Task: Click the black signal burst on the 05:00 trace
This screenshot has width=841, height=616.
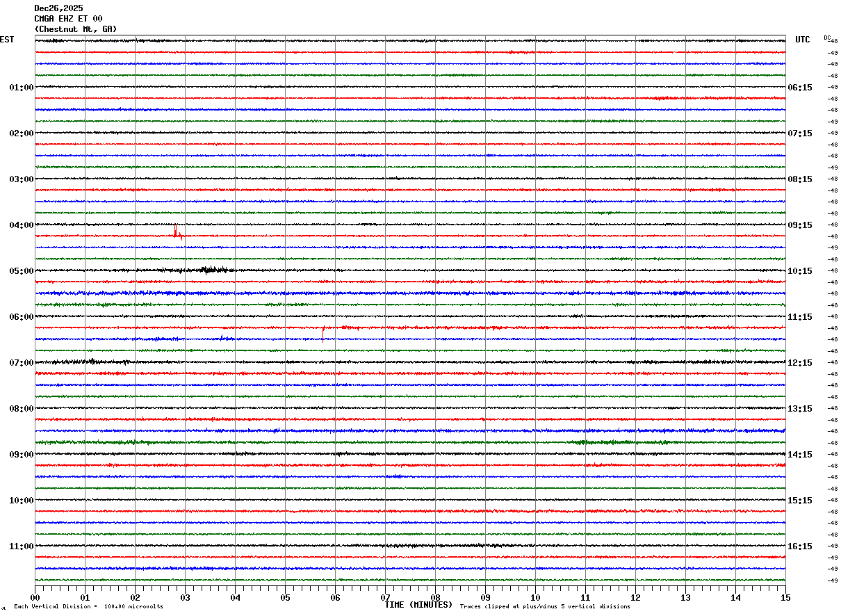Action: click(212, 270)
